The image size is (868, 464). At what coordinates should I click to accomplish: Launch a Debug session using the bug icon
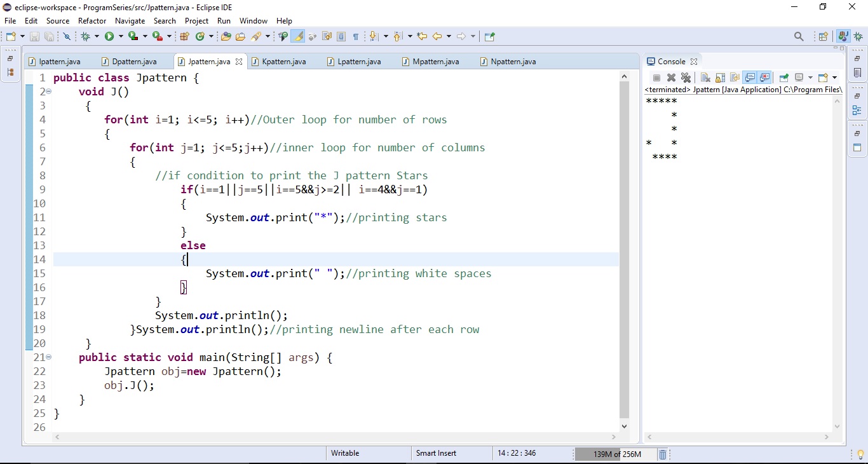[86, 36]
